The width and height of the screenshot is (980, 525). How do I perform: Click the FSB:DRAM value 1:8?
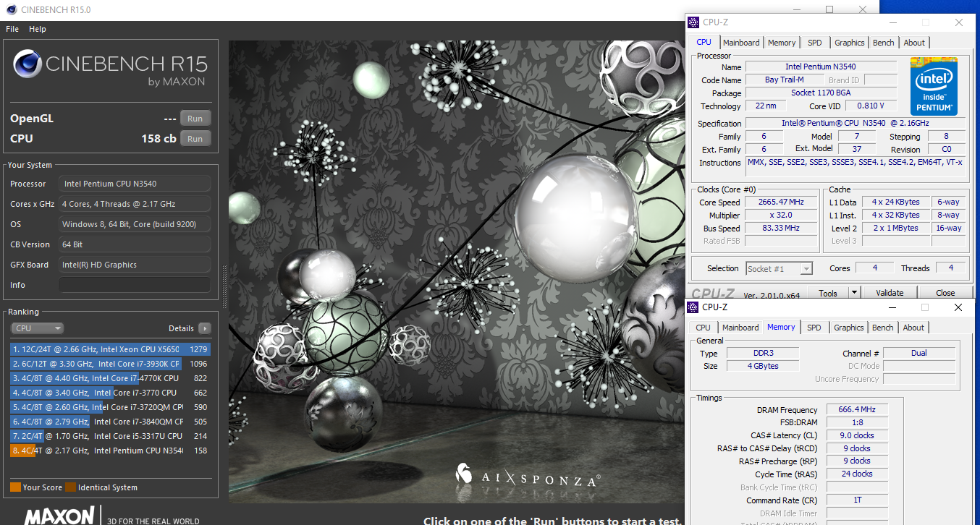pyautogui.click(x=857, y=423)
